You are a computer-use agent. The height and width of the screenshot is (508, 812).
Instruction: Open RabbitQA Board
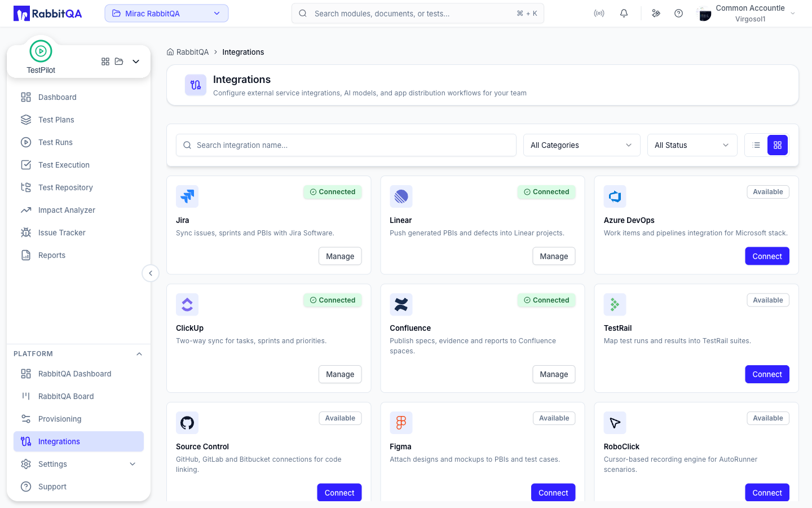78,396
